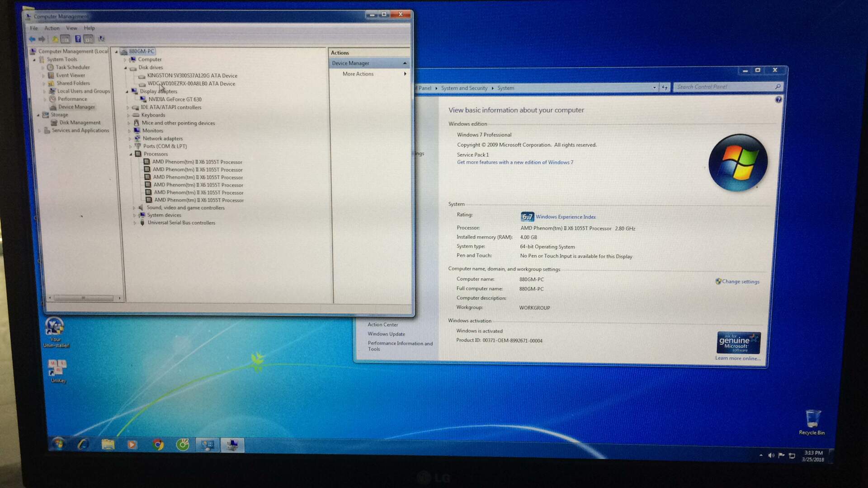Collapse the Display adapters category
Screen dimensions: 868x488
click(127, 91)
